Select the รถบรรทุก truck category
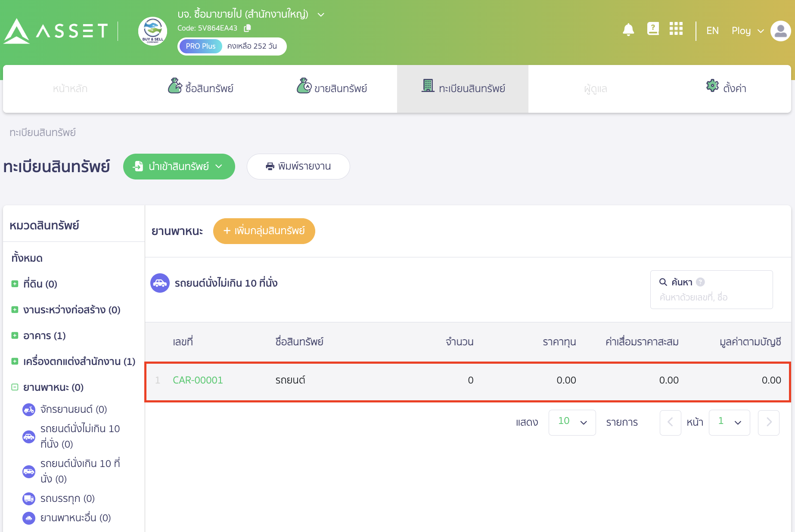 [67, 498]
